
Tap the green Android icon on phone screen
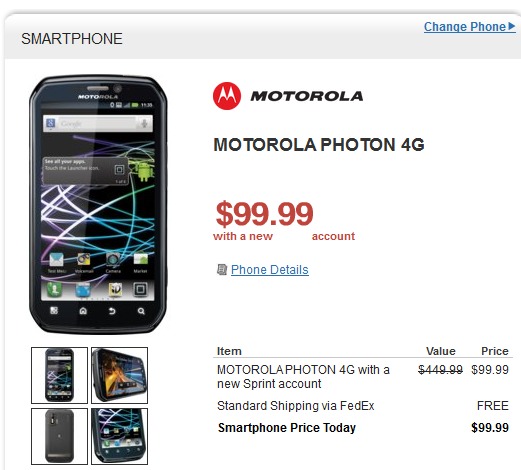click(144, 171)
